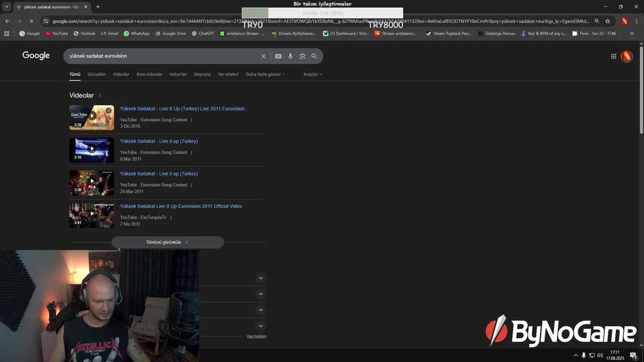Open the YouTube bookmark

click(57, 34)
